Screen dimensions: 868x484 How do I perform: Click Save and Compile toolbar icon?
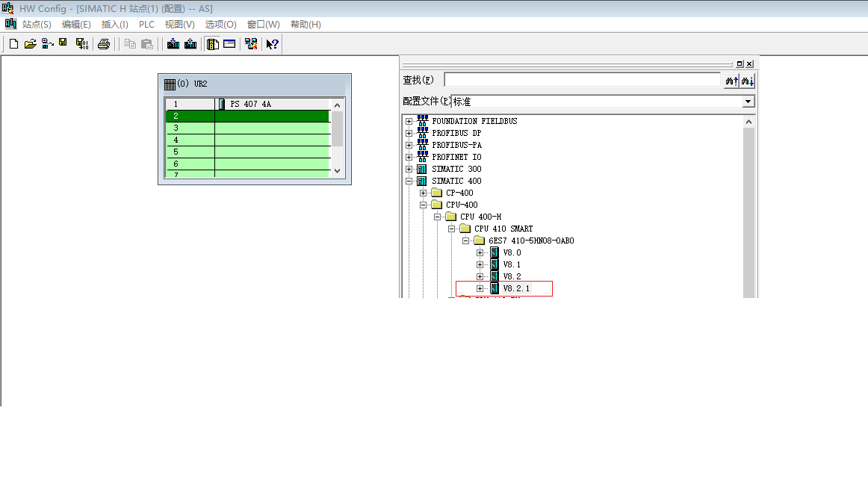81,44
